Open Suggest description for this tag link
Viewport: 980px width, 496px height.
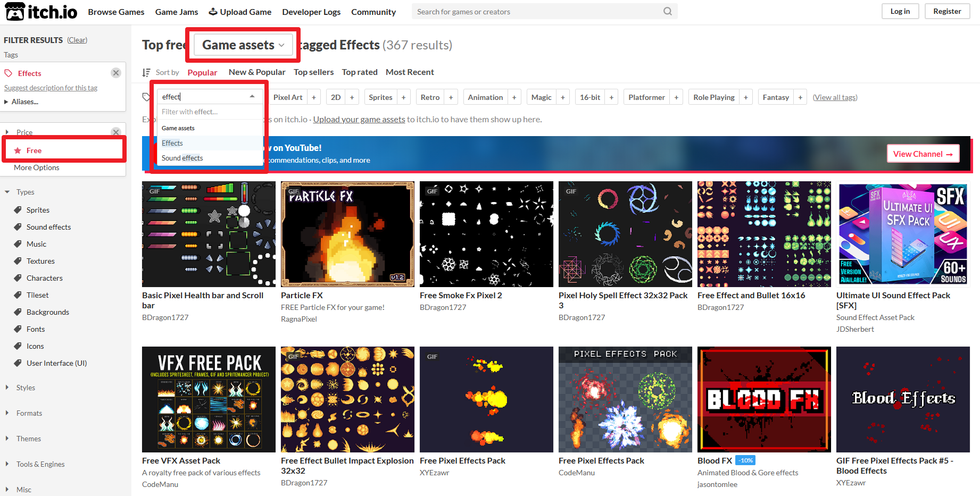[x=51, y=88]
